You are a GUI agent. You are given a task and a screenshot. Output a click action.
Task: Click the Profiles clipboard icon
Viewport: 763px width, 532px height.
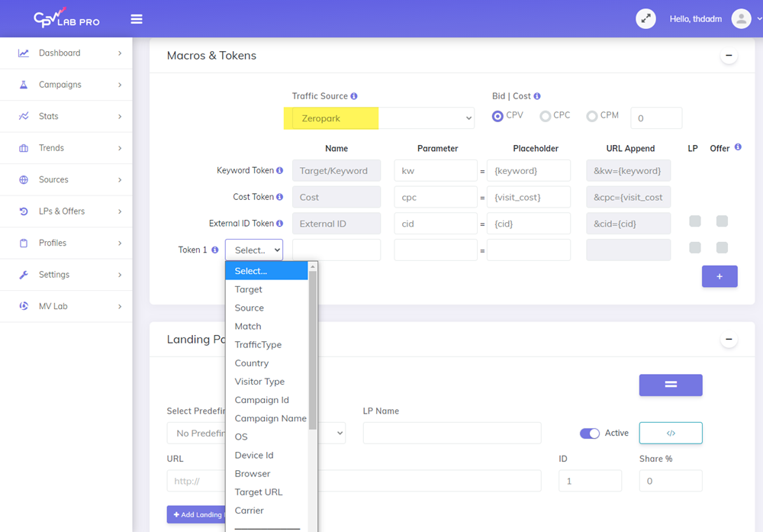pyautogui.click(x=24, y=243)
